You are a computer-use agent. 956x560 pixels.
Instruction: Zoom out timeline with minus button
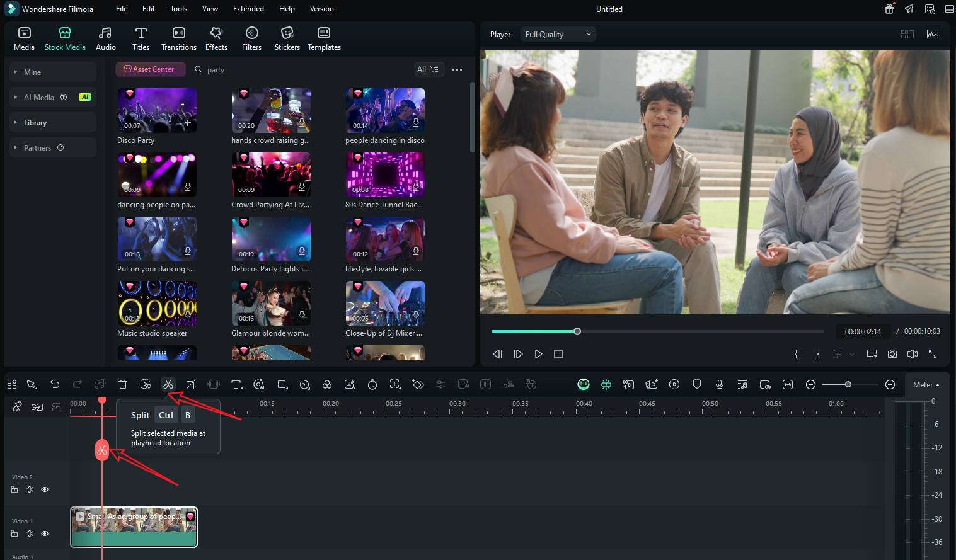[811, 384]
